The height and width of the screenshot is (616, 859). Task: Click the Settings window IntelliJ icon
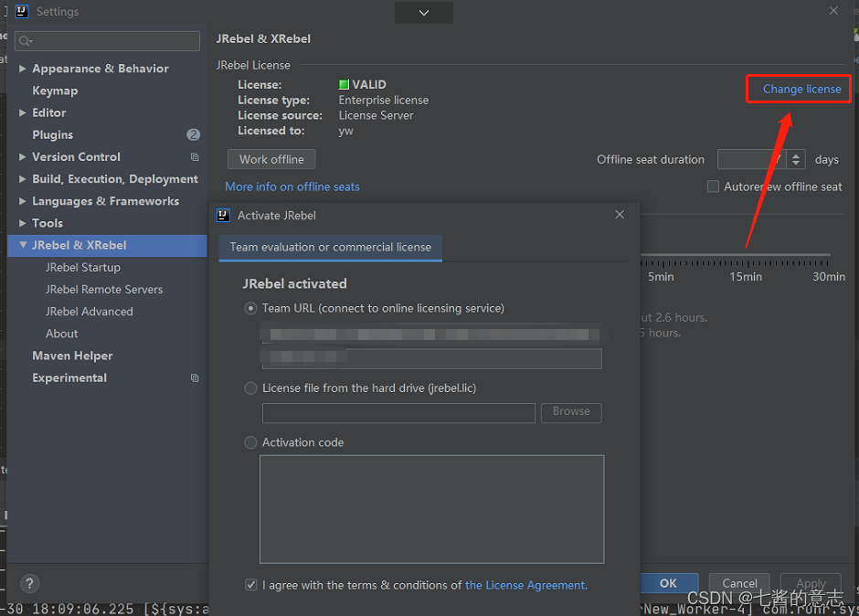tap(22, 12)
